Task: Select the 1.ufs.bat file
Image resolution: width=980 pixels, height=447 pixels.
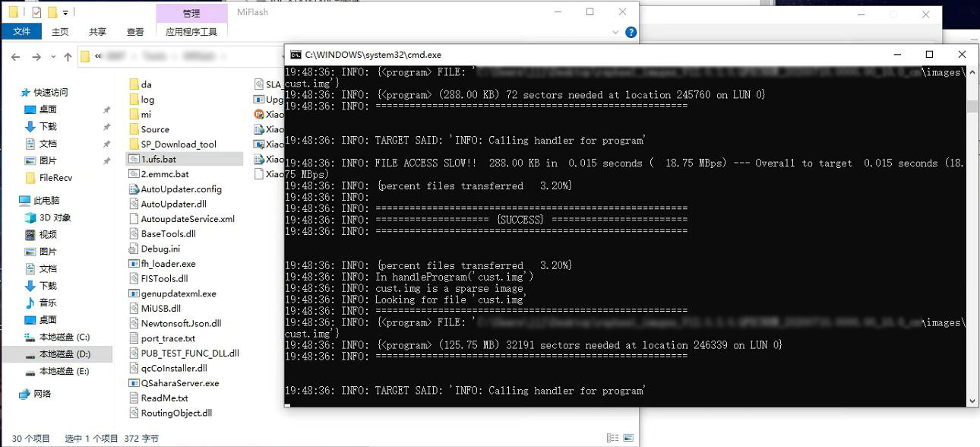Action: (158, 159)
